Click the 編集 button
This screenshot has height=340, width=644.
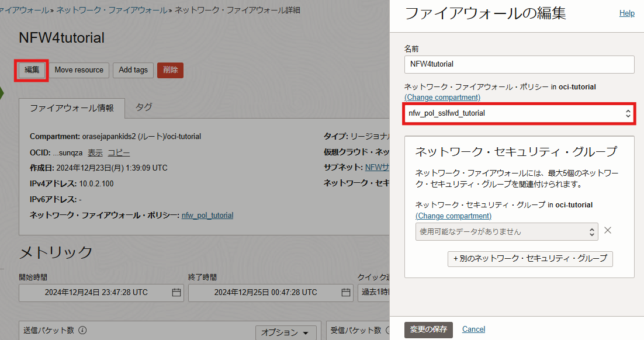pyautogui.click(x=32, y=70)
